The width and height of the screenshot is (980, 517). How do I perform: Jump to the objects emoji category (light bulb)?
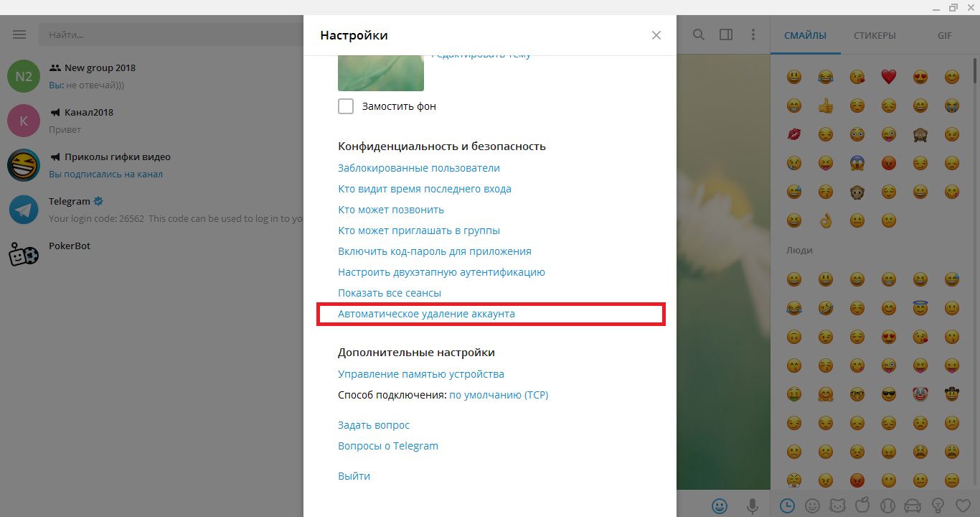coord(937,506)
